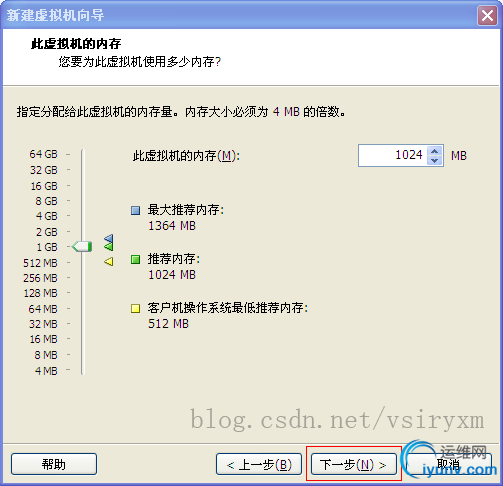Image resolution: width=503 pixels, height=486 pixels.
Task: Click the 512 MB scale label
Action: (x=40, y=263)
